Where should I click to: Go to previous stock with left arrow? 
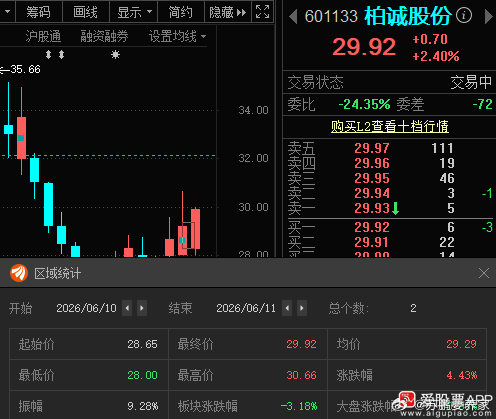(293, 16)
